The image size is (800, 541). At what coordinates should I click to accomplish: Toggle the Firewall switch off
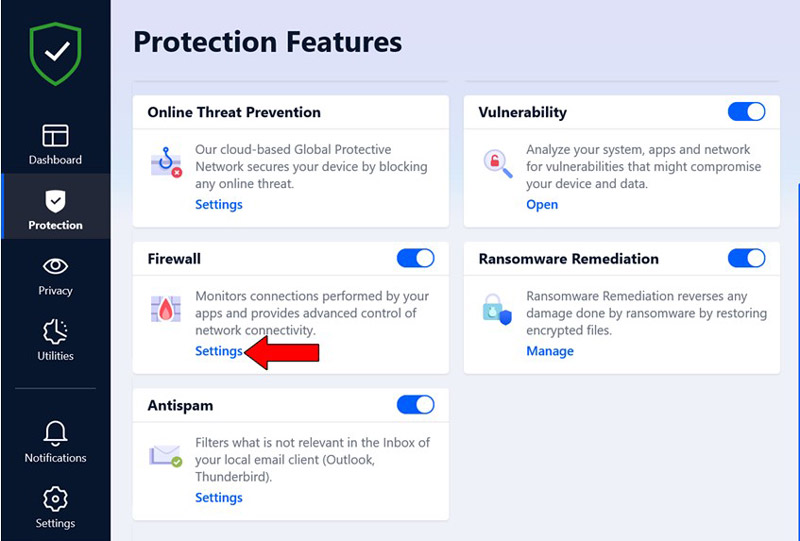(416, 258)
